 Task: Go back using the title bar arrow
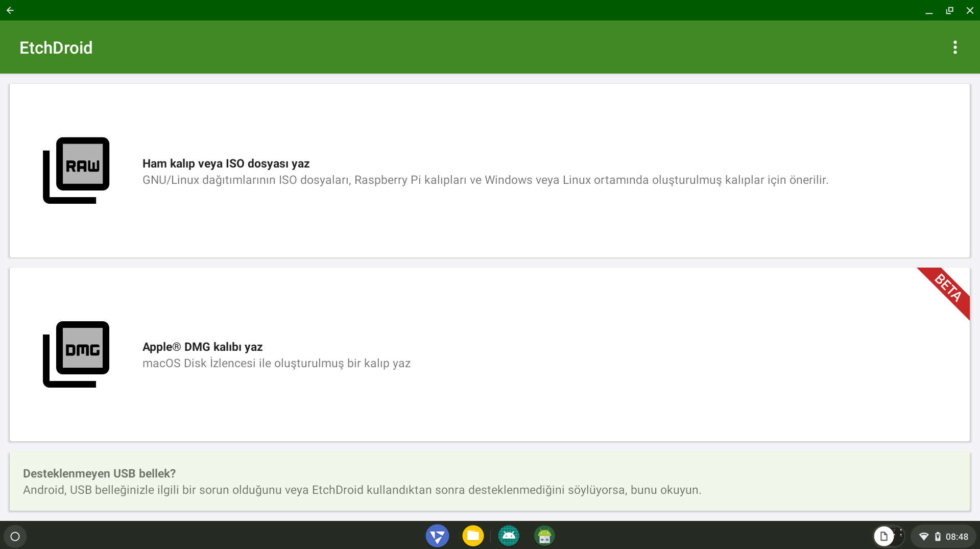10,10
